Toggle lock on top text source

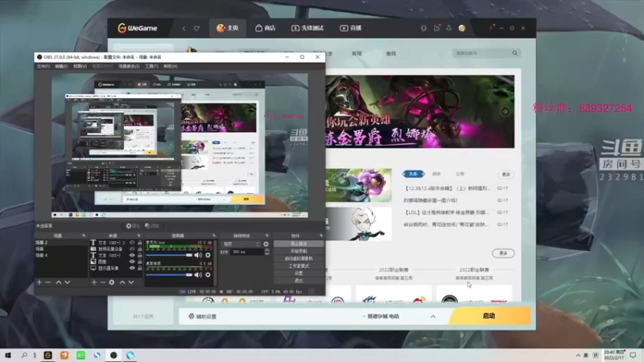139,243
